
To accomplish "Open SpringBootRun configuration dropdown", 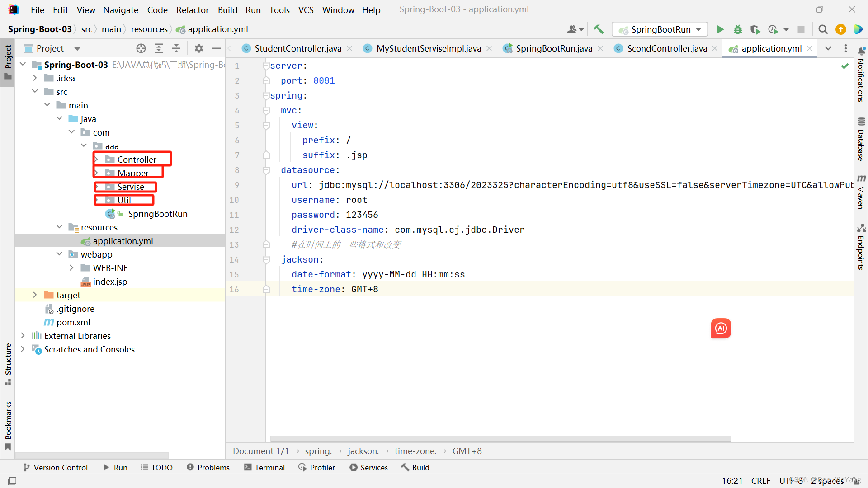I will 660,29.
